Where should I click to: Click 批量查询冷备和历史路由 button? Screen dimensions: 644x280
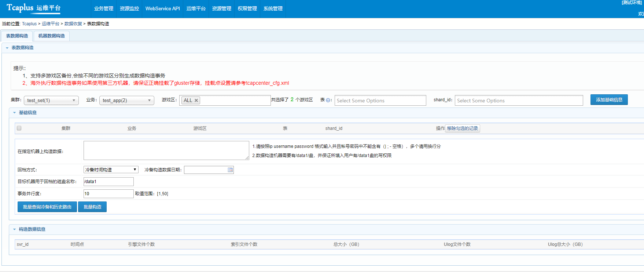point(47,207)
